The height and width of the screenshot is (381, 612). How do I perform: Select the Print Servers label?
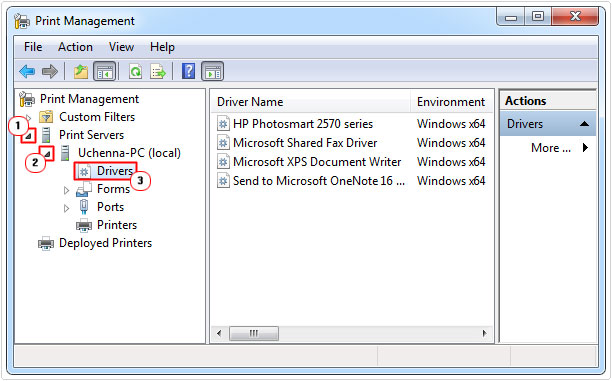(x=91, y=135)
